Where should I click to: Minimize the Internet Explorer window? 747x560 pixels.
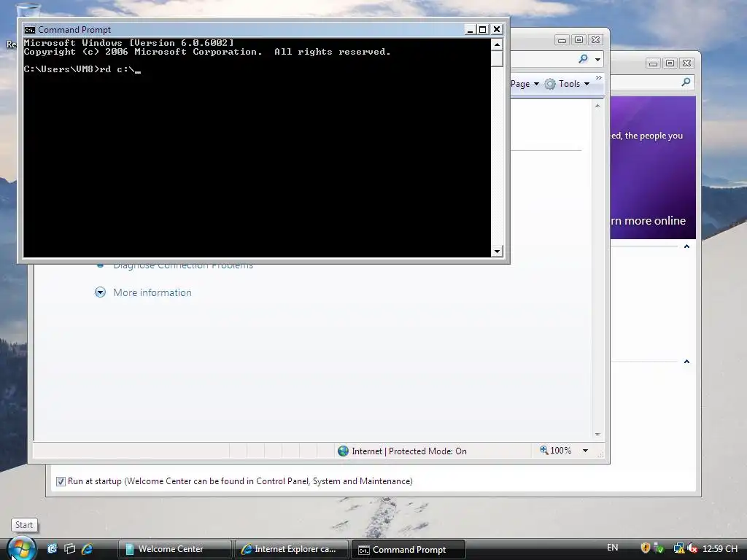coord(562,40)
